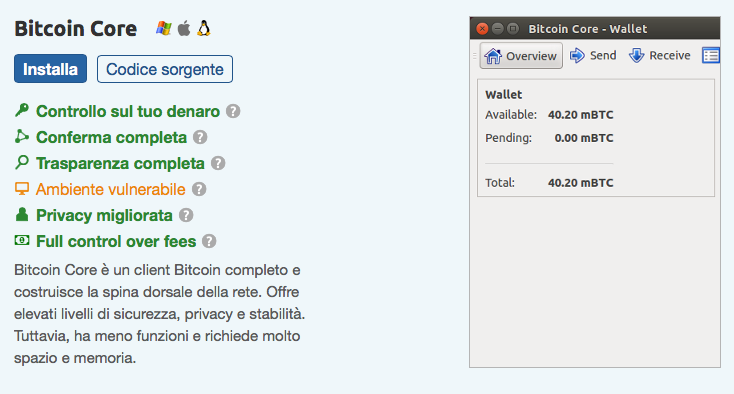Switch to the Receive tab
Viewport: 734px width, 394px height.
[660, 55]
